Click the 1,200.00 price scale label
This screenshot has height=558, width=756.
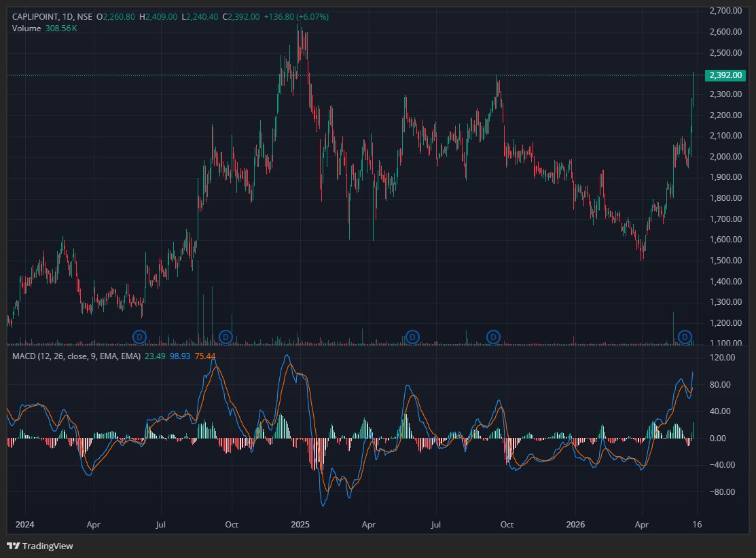725,323
